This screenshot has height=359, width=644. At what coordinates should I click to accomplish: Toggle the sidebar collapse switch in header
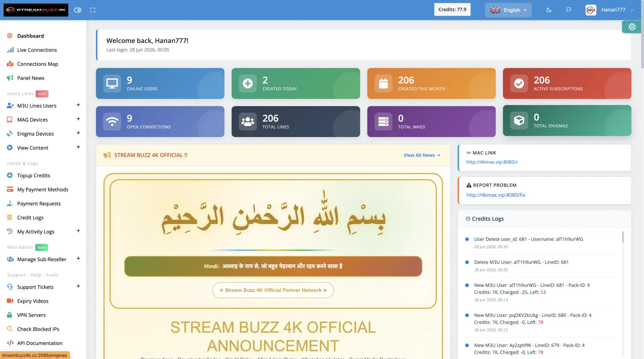pyautogui.click(x=78, y=10)
